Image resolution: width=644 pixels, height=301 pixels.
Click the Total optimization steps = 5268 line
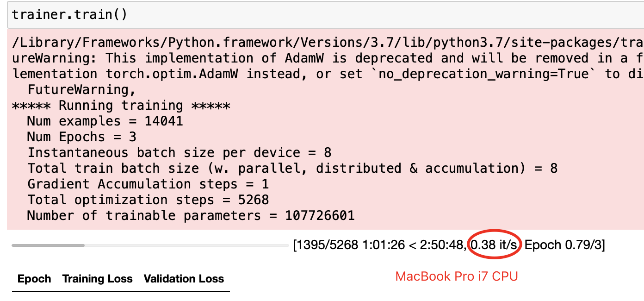(x=148, y=200)
